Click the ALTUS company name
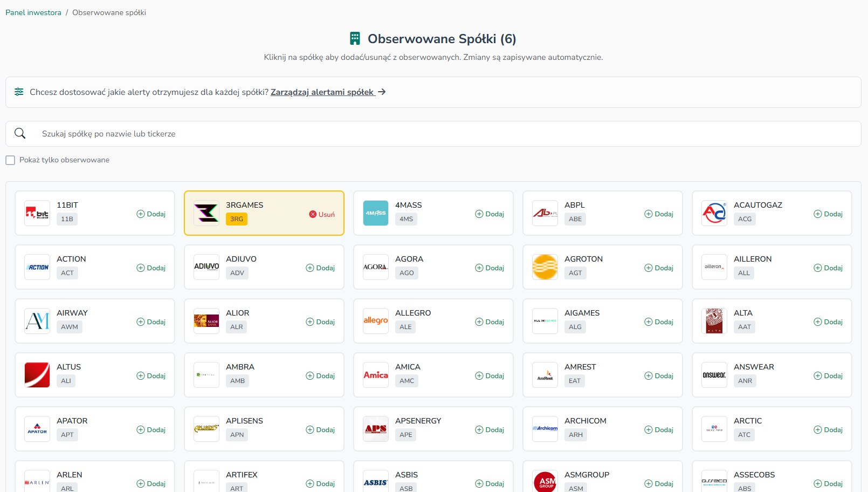The height and width of the screenshot is (492, 868). click(x=68, y=367)
